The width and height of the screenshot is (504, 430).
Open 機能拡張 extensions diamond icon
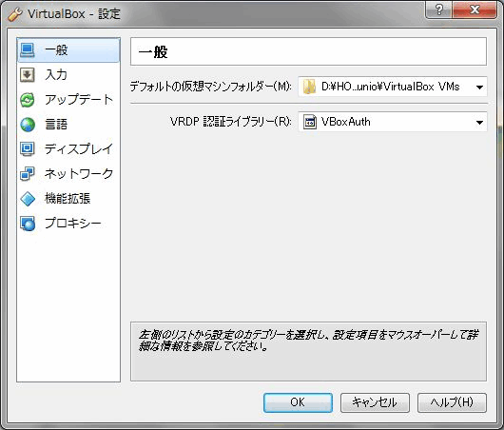28,199
